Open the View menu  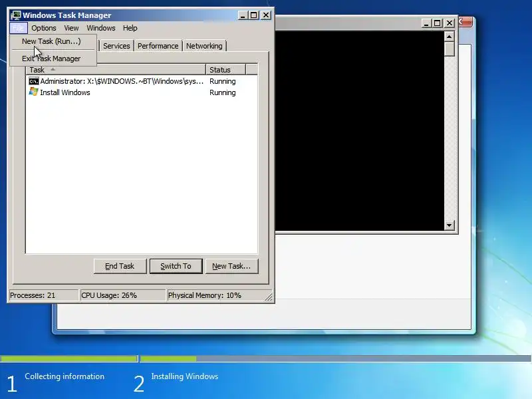[71, 28]
